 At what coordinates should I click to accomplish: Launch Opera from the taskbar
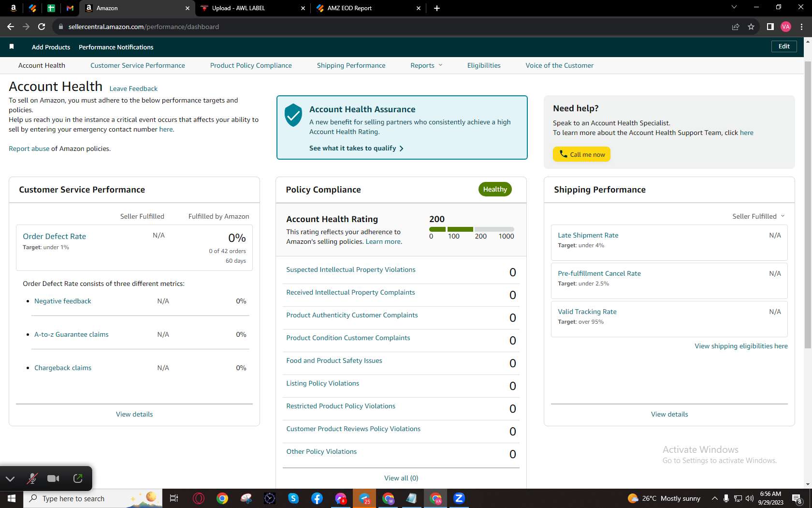click(199, 498)
